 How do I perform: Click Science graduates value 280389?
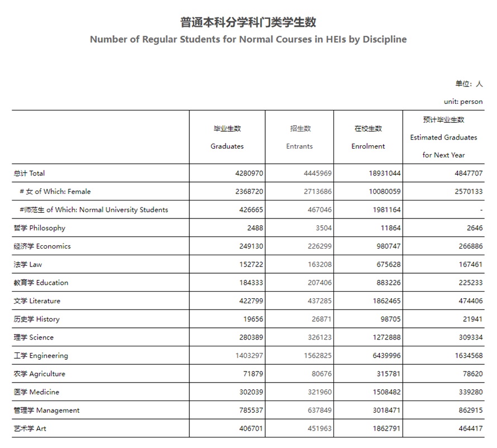point(251,337)
